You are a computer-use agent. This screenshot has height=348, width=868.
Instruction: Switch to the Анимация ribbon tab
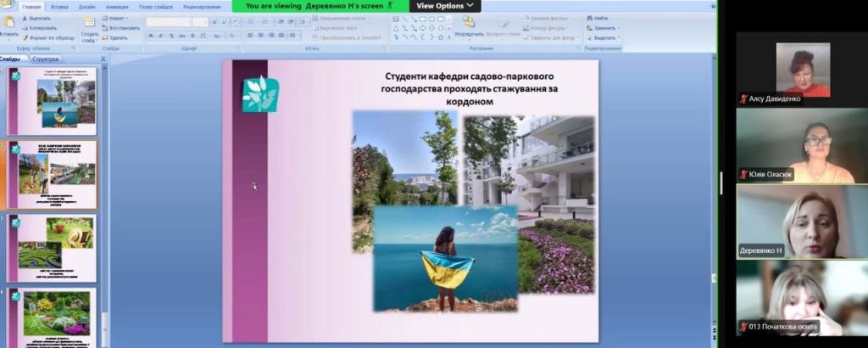(117, 6)
